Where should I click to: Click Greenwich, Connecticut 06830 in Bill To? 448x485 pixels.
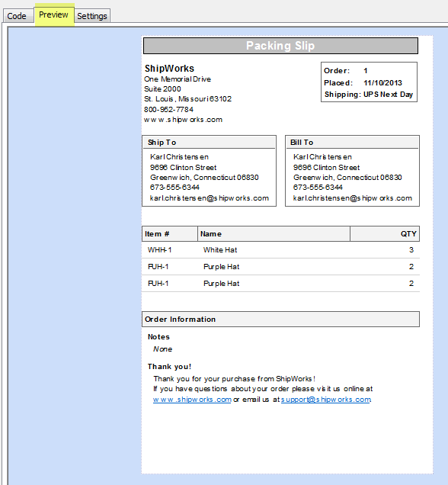coord(347,178)
